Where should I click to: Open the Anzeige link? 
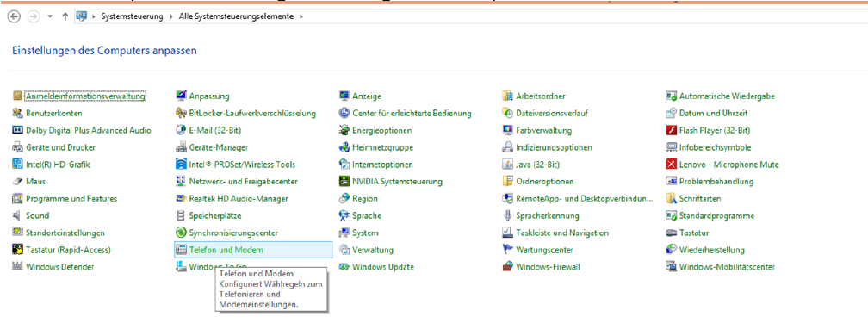367,96
